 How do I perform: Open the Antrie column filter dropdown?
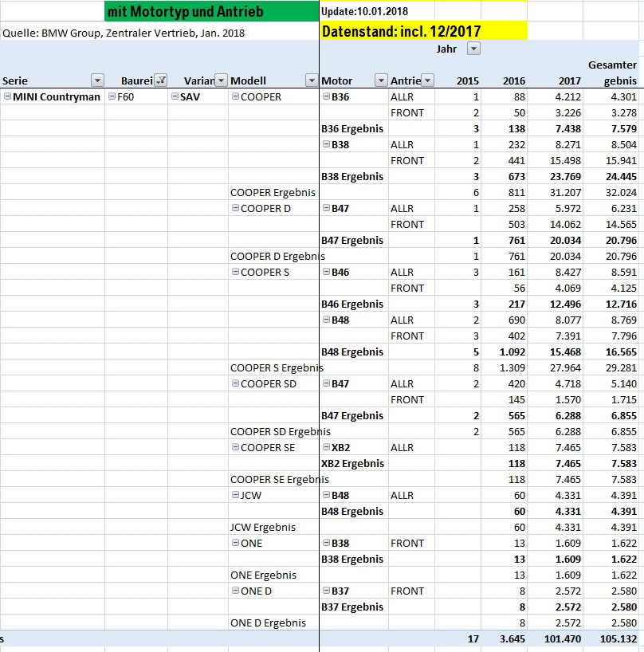[x=428, y=81]
